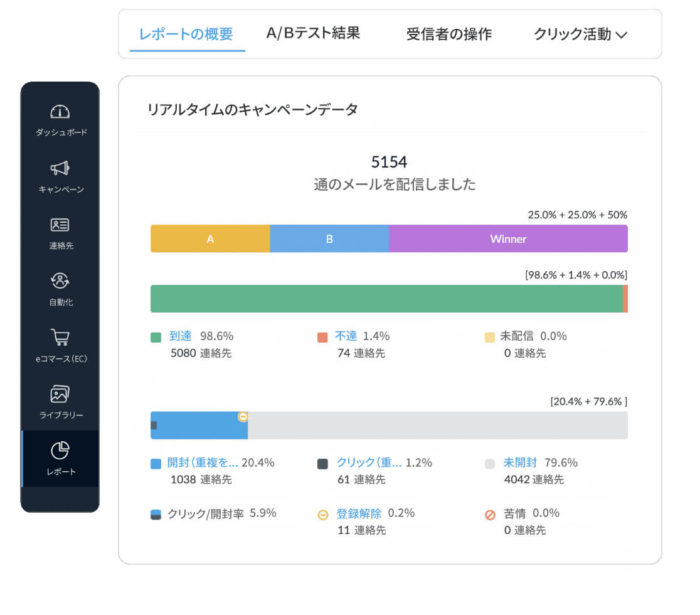Open the eコマース shopping cart icon
The image size is (700, 615).
coord(60,337)
